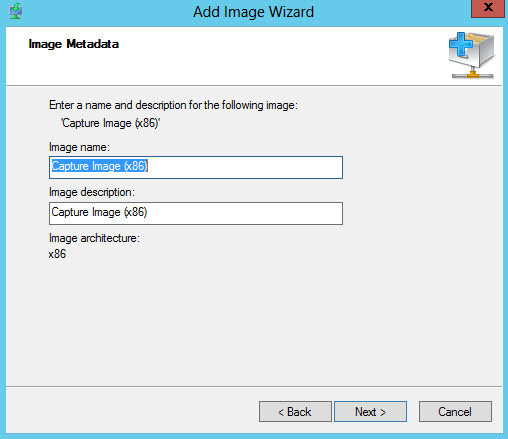
Task: Click the white header banner beside Image Metadata
Action: pos(283,56)
